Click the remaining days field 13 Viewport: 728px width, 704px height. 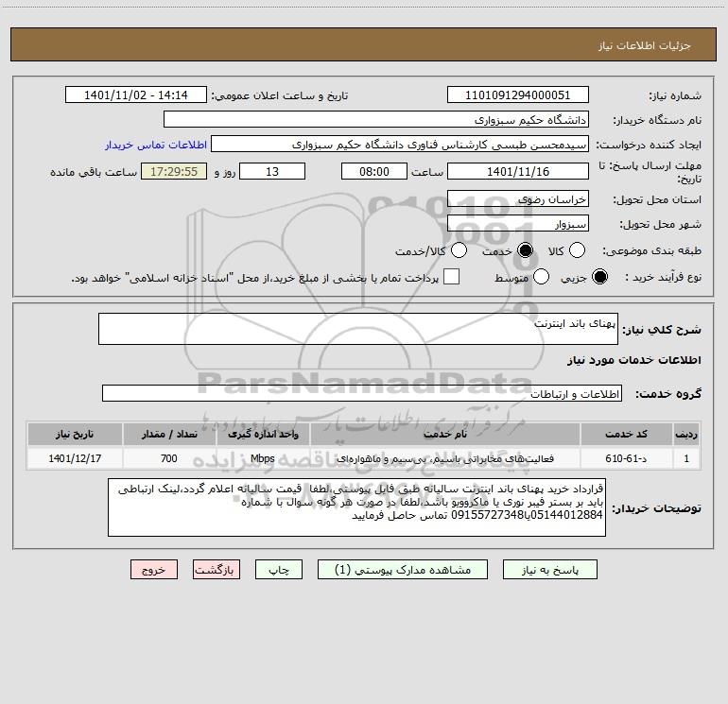tap(272, 171)
